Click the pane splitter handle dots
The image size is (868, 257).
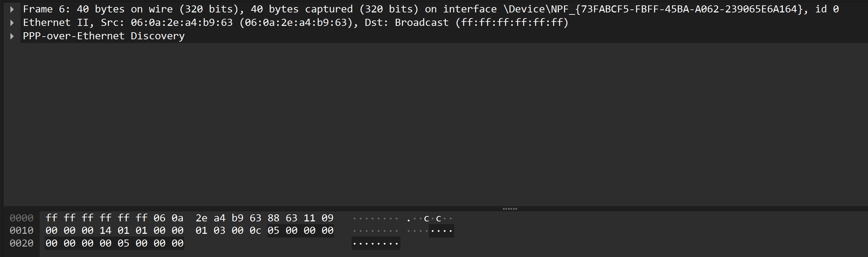click(x=510, y=209)
